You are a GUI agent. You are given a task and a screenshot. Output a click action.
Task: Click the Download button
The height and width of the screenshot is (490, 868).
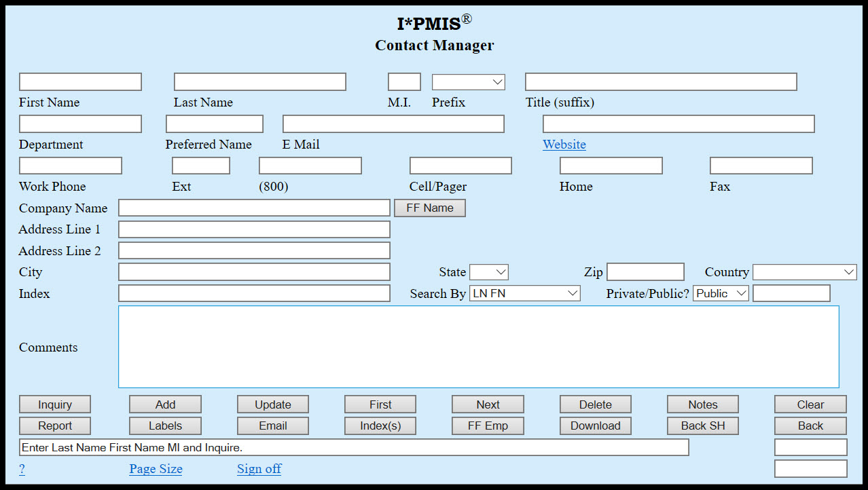(595, 426)
